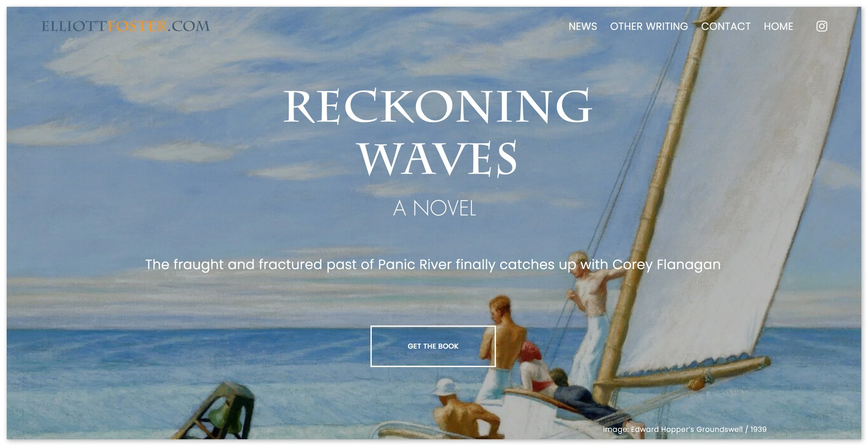Screen dimensions: 868x446
Task: Click the GET THE BOOK button
Action: (x=433, y=346)
